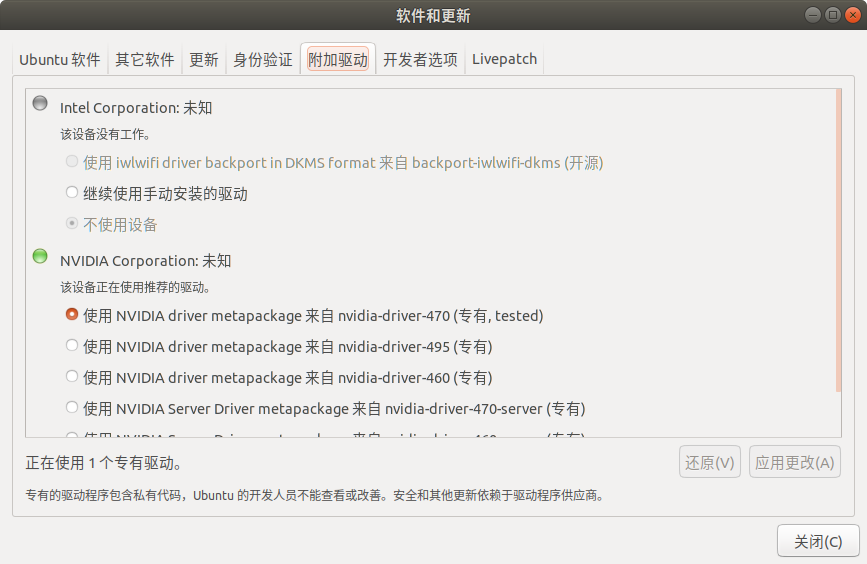Open the Ubuntu 软件 tab
Viewport: 867px width, 564px height.
coord(60,59)
